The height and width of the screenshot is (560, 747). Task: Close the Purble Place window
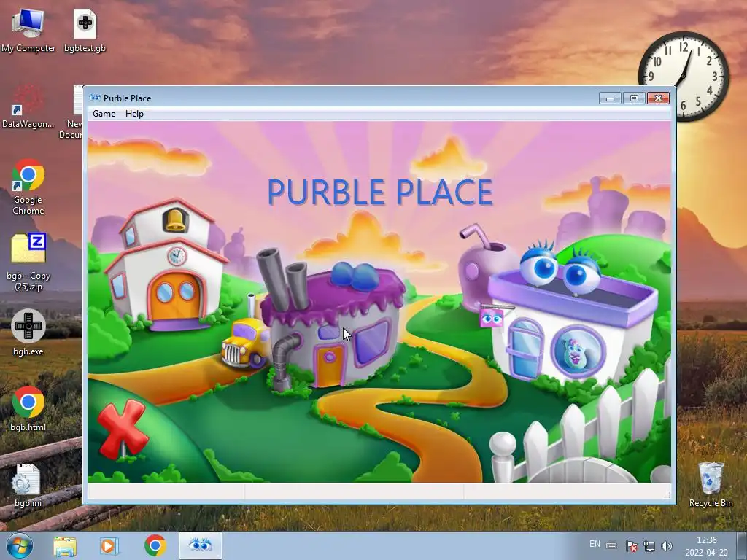(658, 98)
